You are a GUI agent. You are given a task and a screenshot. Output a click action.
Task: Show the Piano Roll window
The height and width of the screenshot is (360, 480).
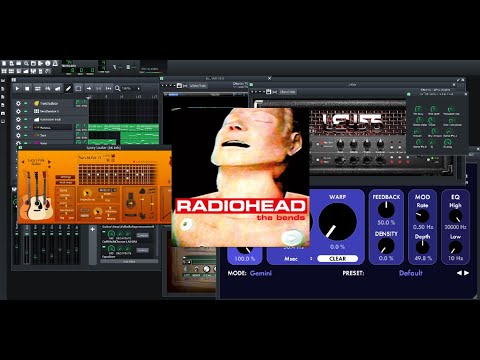(x=19, y=71)
